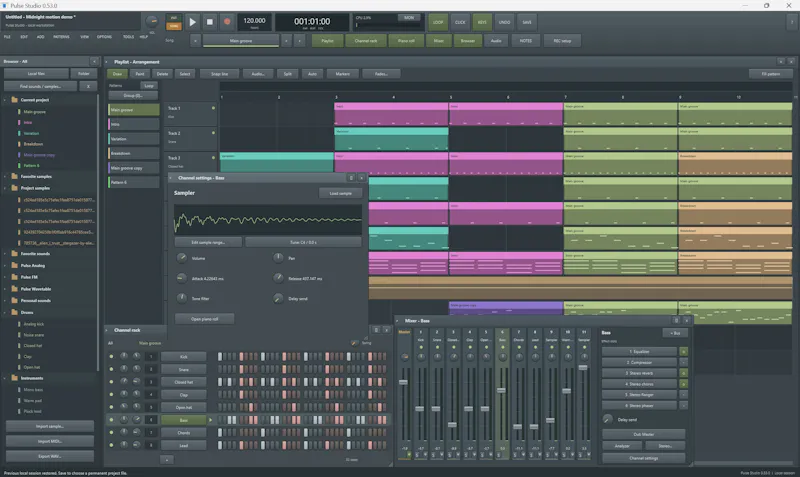Solo the mixer Kick strip (S button)
Screen dimensions: 800x477
417,455
